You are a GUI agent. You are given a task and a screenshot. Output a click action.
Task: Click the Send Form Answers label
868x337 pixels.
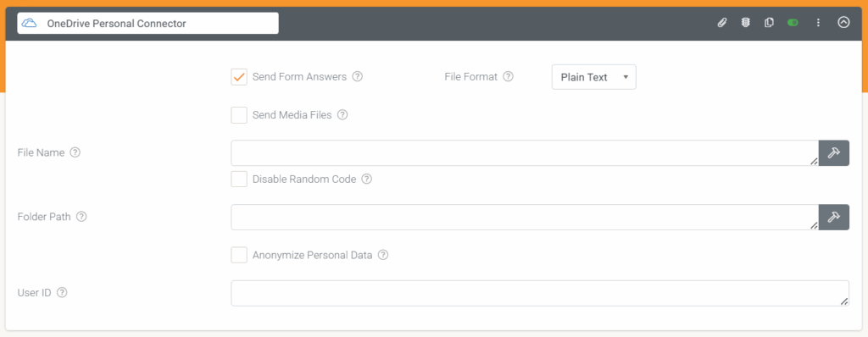[299, 77]
